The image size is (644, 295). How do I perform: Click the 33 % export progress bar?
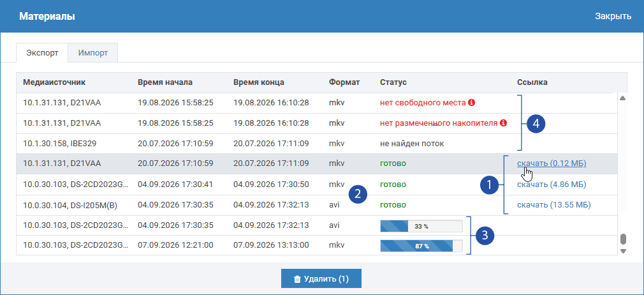tap(421, 226)
